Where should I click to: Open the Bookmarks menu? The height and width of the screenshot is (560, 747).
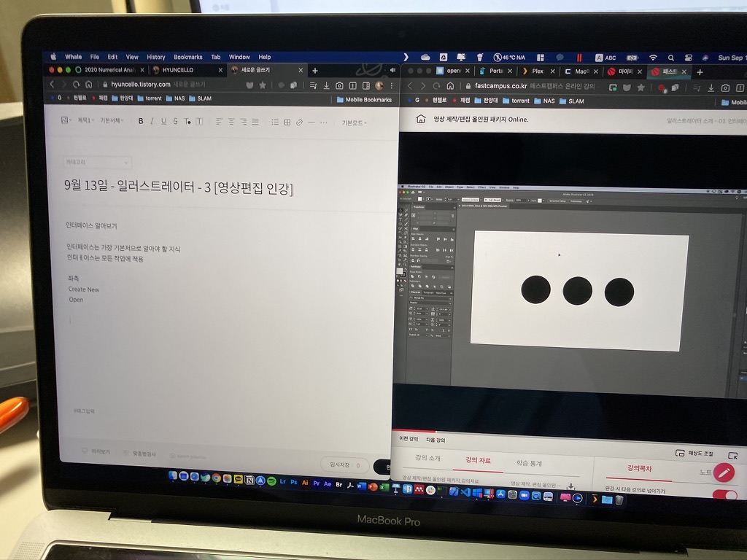[x=187, y=57]
